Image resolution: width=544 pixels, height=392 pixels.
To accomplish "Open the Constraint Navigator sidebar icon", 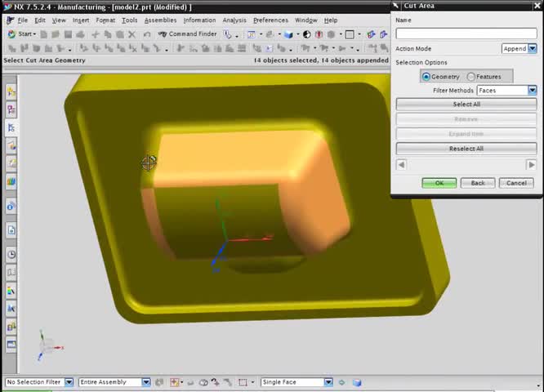I will click(11, 110).
